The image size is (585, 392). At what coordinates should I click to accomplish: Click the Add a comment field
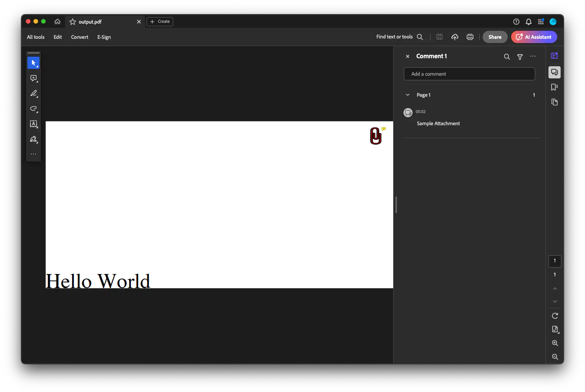(x=469, y=73)
